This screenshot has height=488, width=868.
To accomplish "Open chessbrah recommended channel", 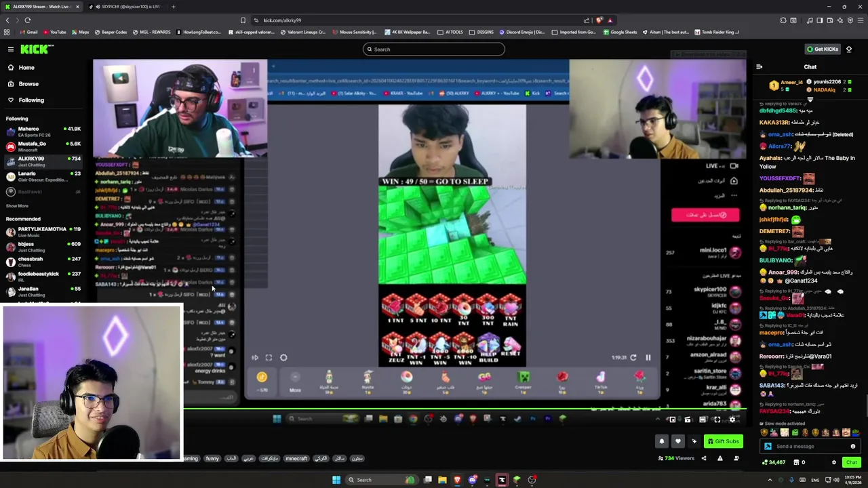I will [43, 262].
